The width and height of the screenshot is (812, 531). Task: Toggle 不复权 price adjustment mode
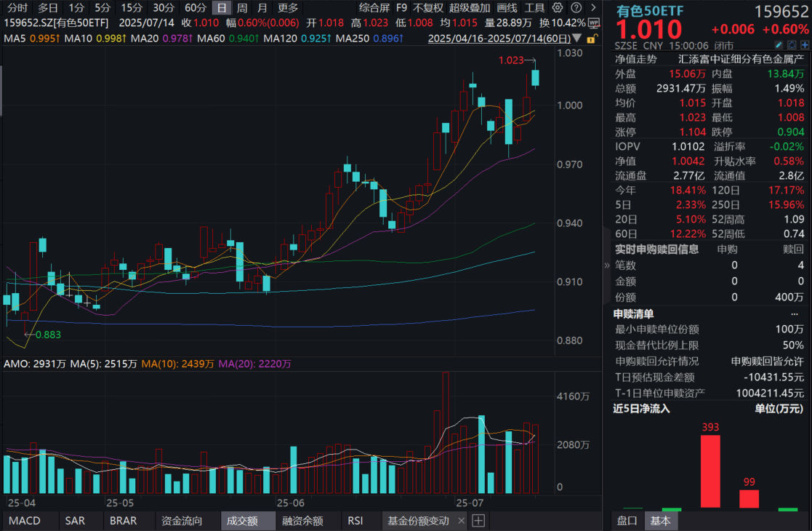click(x=428, y=8)
